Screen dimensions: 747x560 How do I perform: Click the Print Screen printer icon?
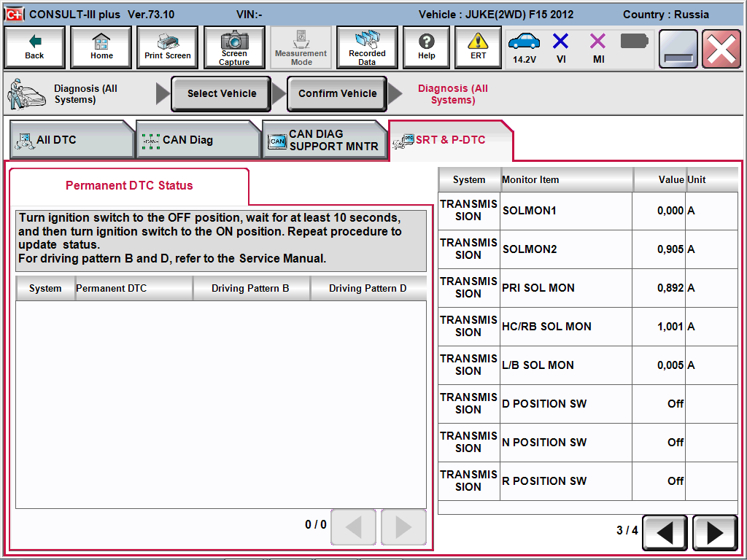(168, 48)
